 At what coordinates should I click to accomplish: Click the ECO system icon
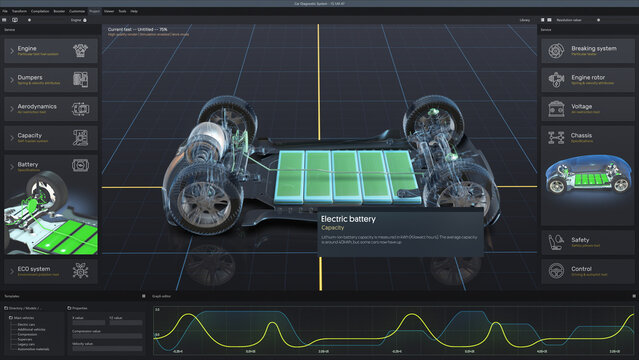tap(80, 270)
